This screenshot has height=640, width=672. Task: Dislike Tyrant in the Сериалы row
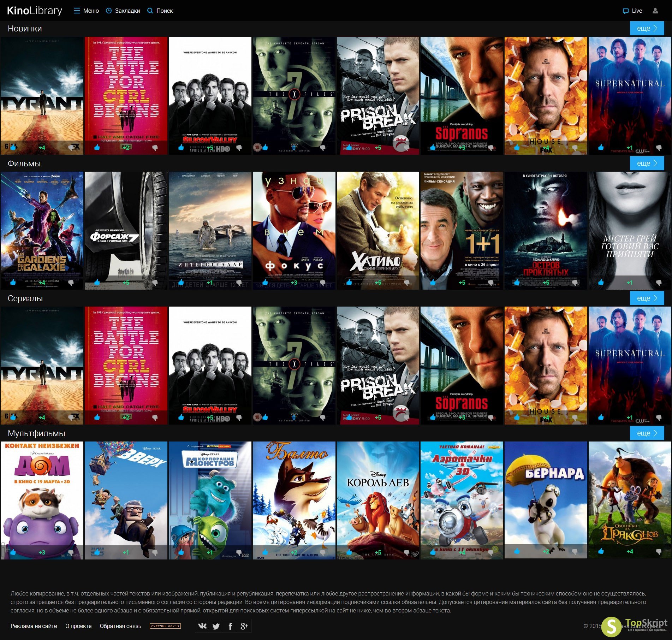71,417
